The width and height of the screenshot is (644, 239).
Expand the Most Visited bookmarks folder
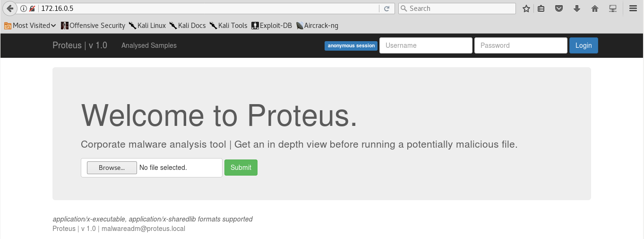tap(30, 26)
